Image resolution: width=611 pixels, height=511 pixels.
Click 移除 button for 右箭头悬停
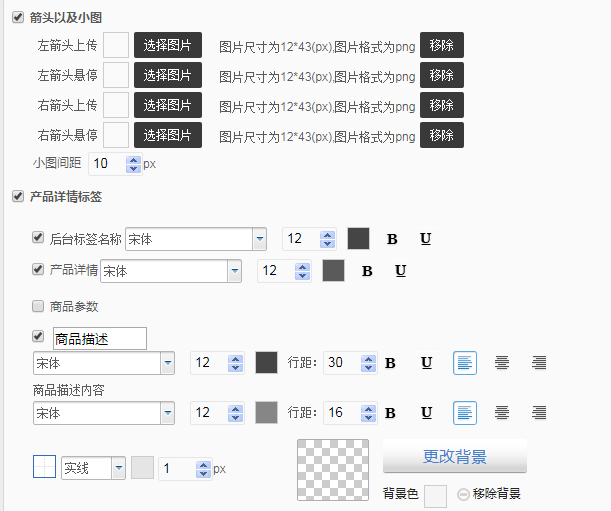tap(441, 135)
